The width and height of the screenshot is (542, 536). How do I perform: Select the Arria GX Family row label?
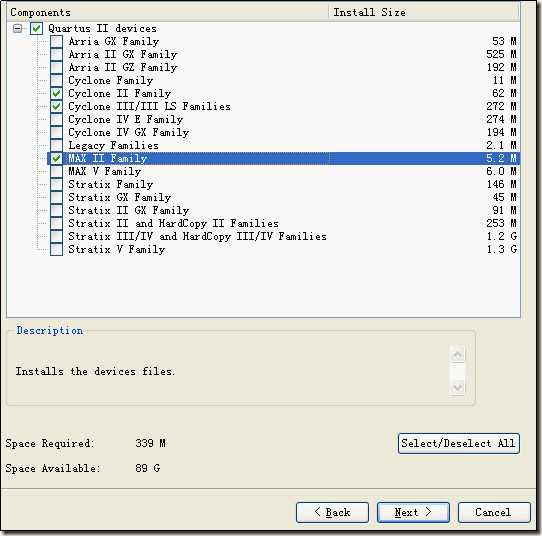click(x=114, y=41)
